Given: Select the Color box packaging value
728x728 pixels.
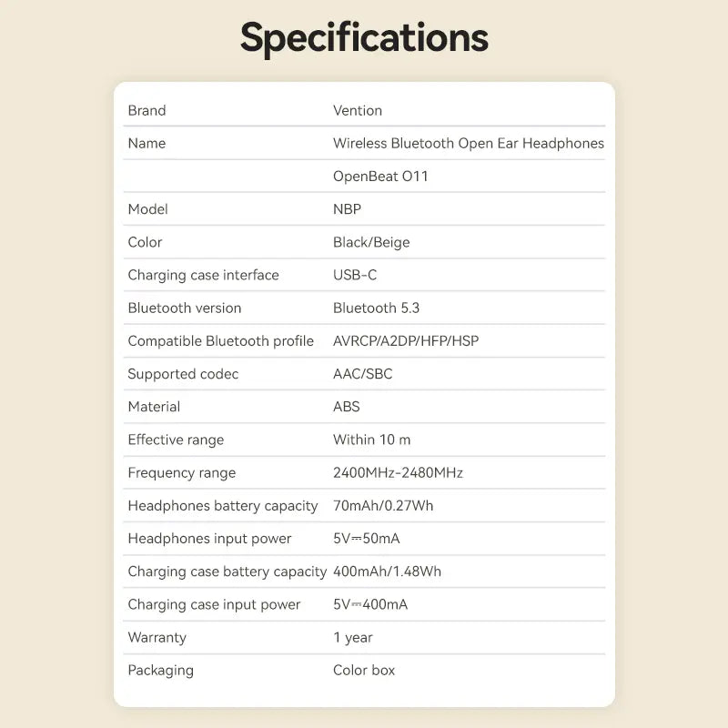Looking at the screenshot, I should tap(364, 671).
